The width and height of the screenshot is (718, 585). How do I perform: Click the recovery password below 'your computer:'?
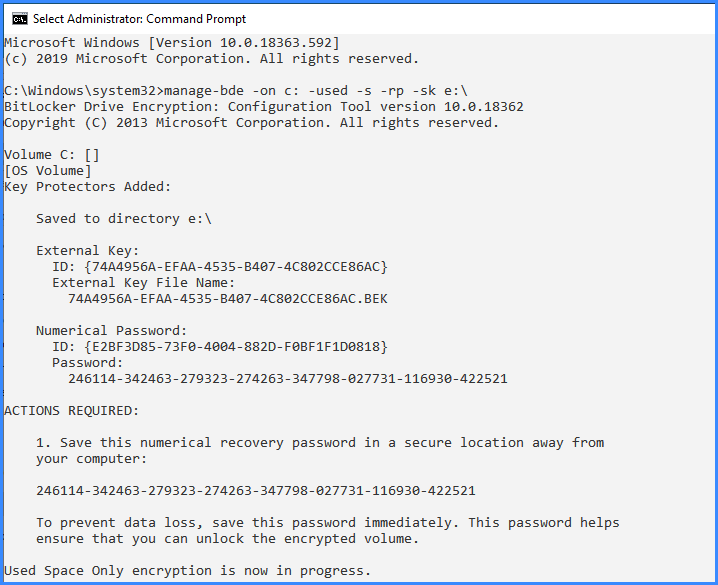256,491
